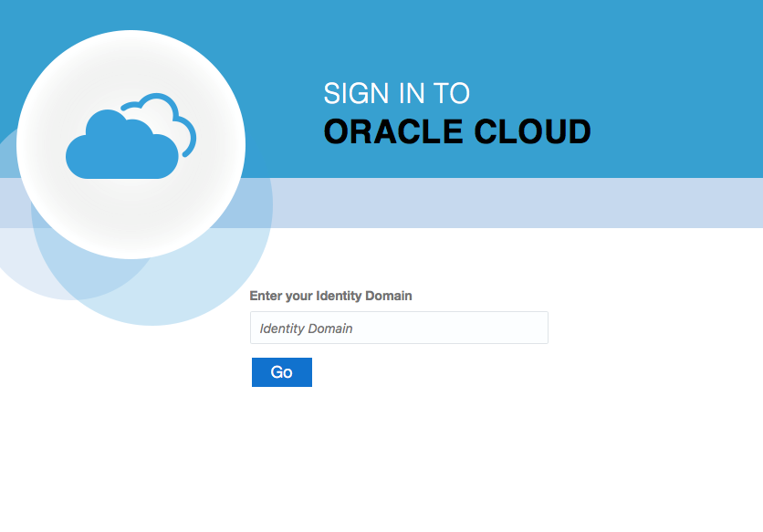Click the Oracle Cloud logo icon

pyautogui.click(x=131, y=136)
